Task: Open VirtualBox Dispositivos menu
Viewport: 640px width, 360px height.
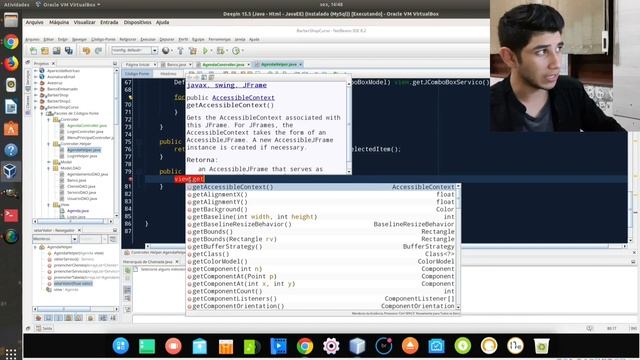Action: pyautogui.click(x=137, y=22)
